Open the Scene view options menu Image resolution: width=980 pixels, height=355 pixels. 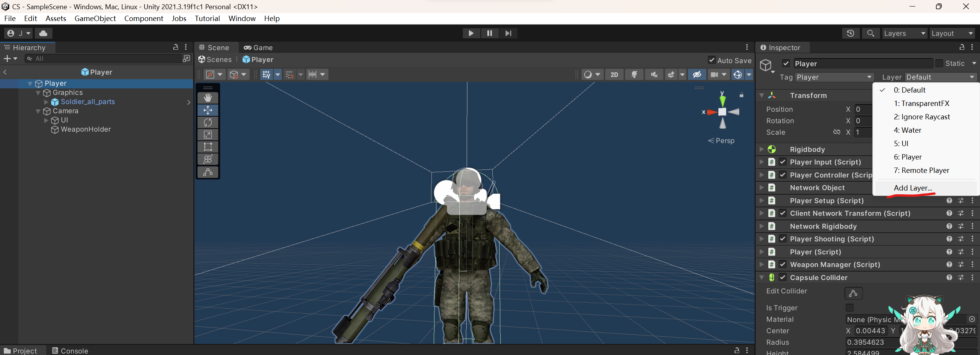point(747,47)
